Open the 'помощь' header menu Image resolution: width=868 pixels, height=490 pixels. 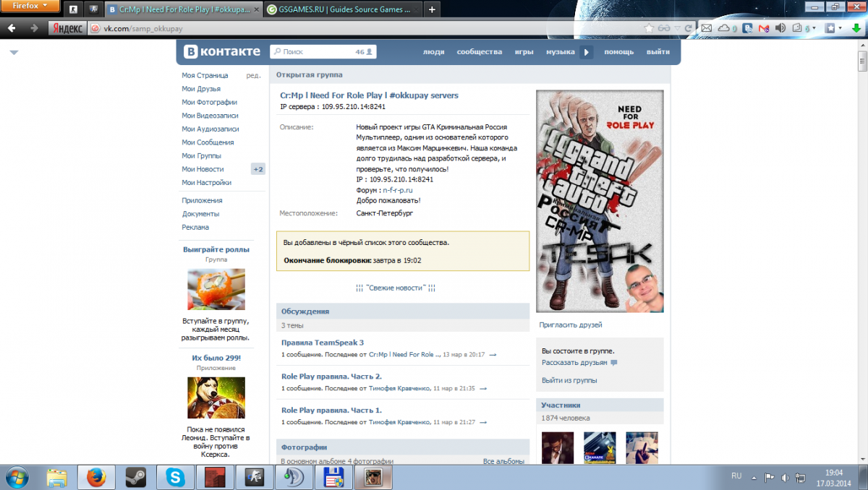pos(619,52)
